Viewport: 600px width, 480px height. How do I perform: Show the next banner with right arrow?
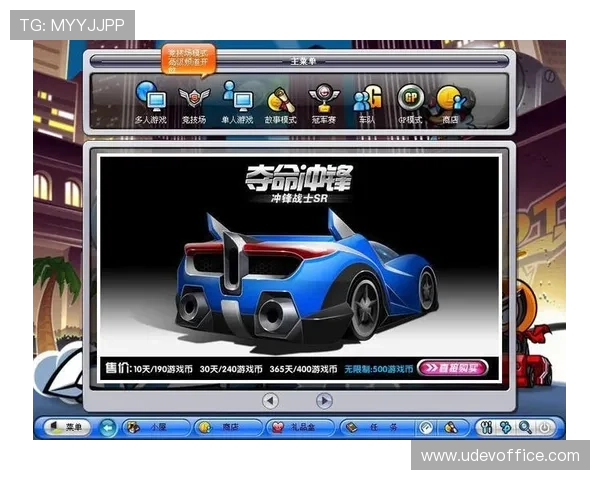coord(324,400)
